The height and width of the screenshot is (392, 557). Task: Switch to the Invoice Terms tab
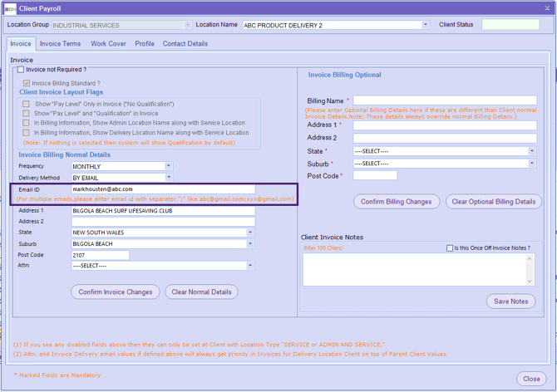pos(60,44)
